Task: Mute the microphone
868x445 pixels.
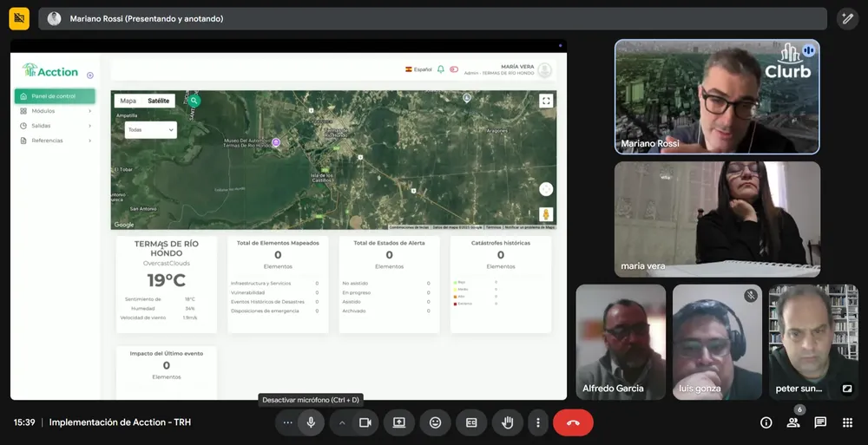Action: tap(311, 422)
